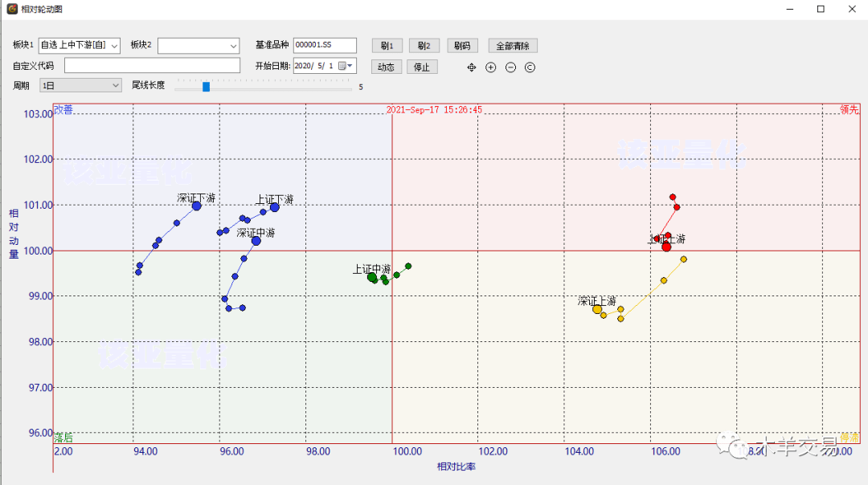This screenshot has height=485, width=868.
Task: Click the 停止 stop button
Action: [422, 67]
